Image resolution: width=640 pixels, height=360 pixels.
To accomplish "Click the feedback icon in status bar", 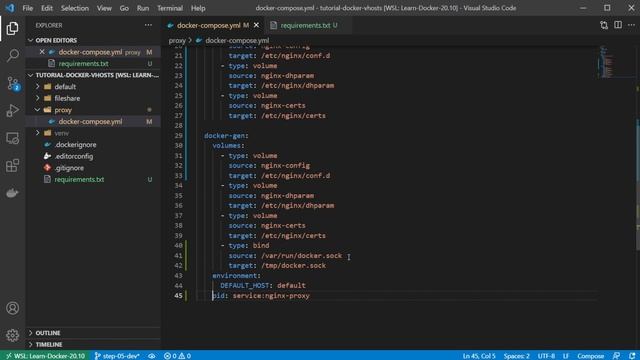I will pyautogui.click(x=616, y=356).
